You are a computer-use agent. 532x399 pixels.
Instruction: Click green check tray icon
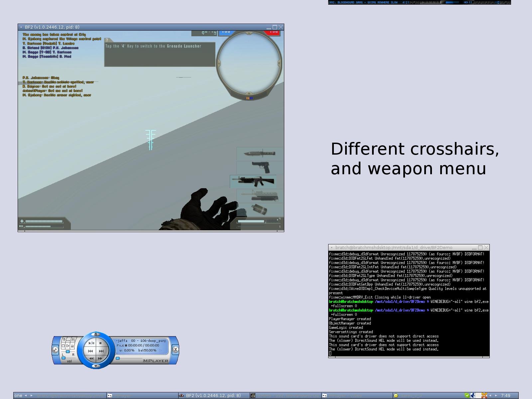coord(467,395)
